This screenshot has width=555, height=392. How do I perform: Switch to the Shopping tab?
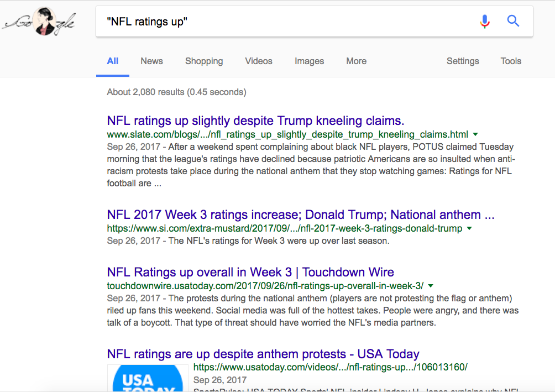coord(204,61)
